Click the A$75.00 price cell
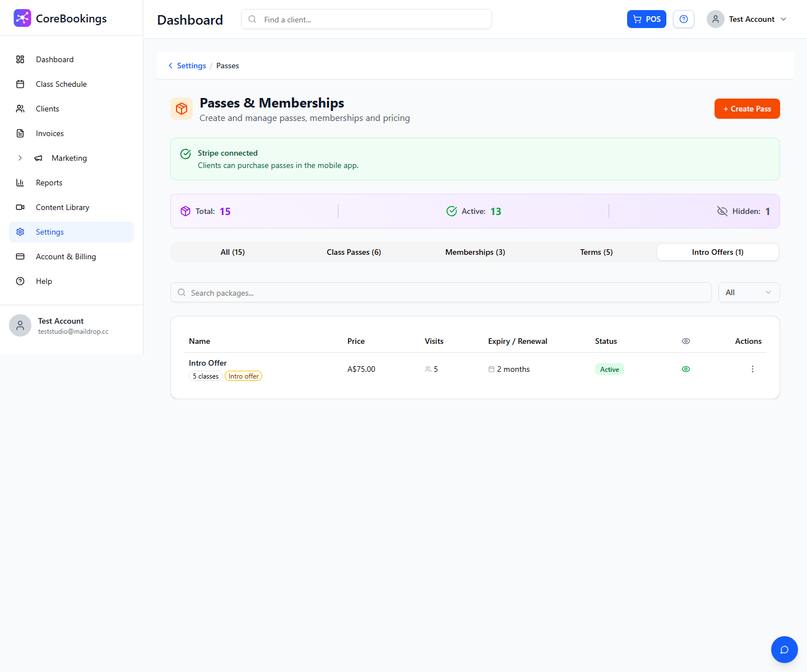Viewport: 807px width, 672px height. (361, 369)
